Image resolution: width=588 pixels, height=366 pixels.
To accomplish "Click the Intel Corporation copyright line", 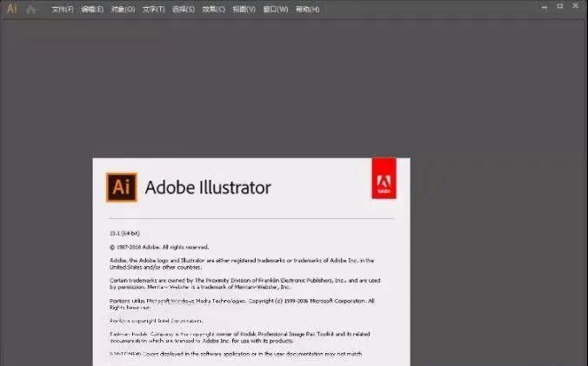I will pos(157,321).
